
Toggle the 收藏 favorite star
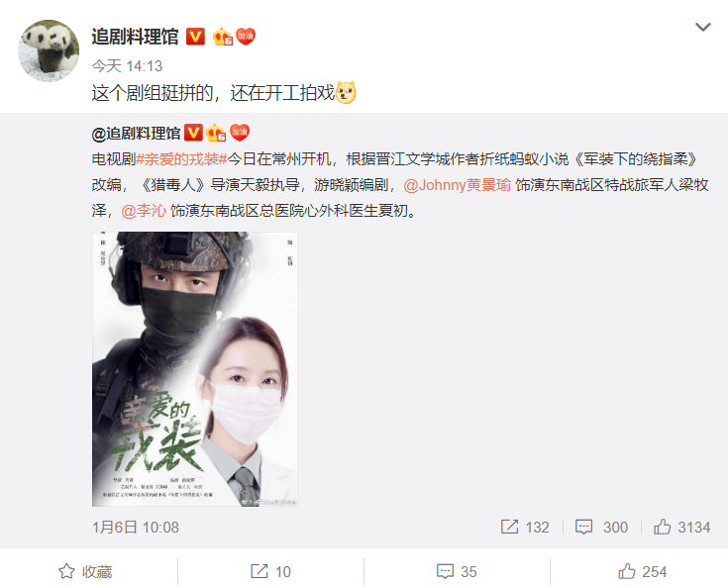[x=86, y=572]
